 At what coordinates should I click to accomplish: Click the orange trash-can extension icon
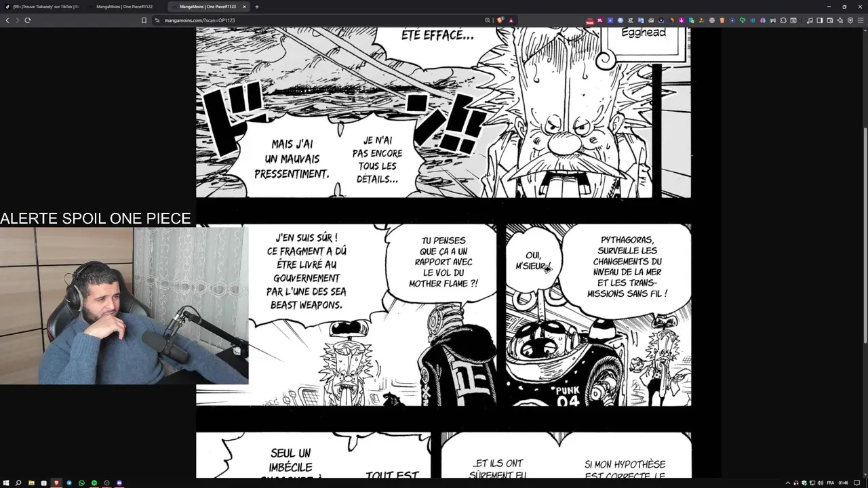coord(722,20)
